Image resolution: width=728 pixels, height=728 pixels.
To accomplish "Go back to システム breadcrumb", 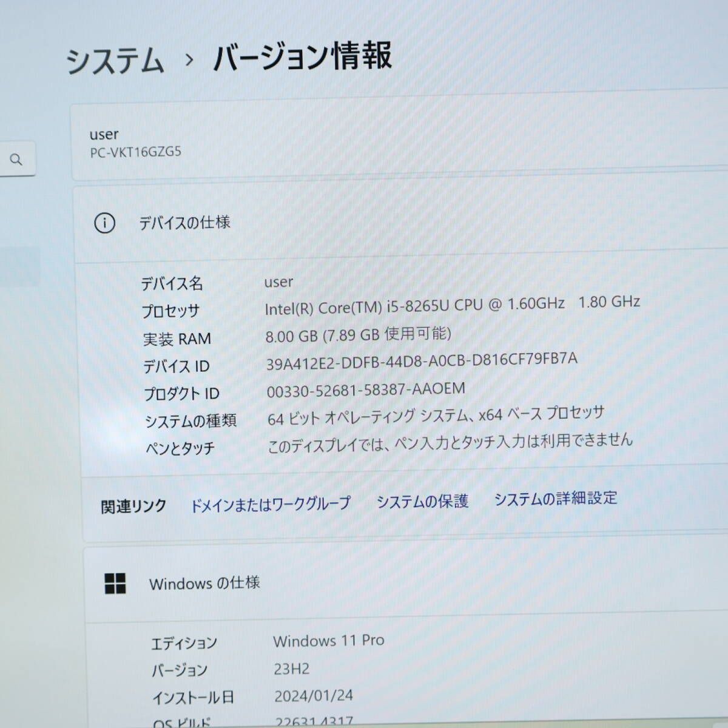I will pyautogui.click(x=115, y=61).
